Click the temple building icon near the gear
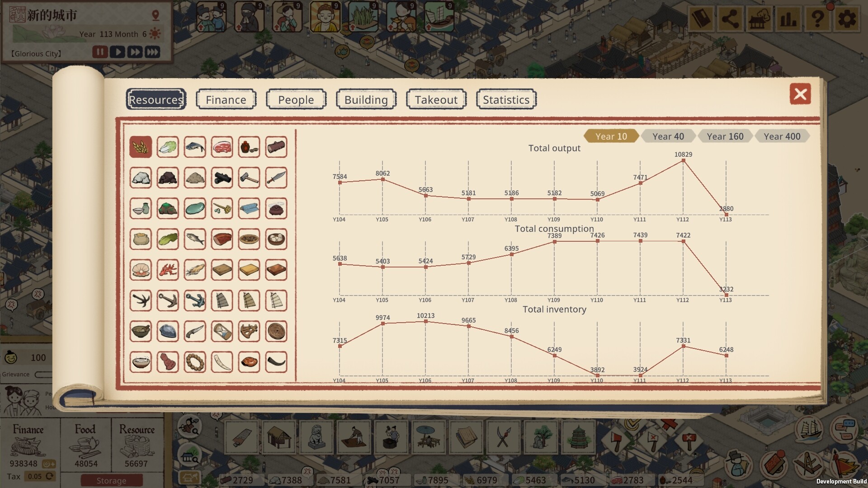The image size is (868, 488). (759, 19)
